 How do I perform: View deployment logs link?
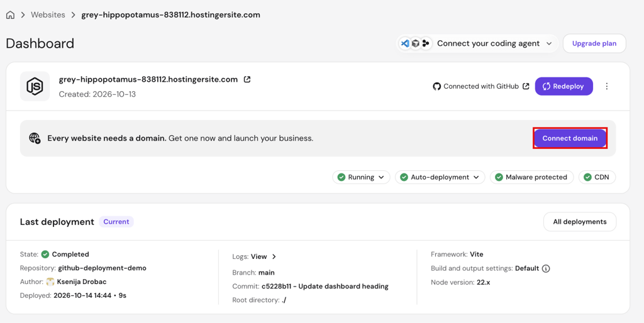click(258, 256)
